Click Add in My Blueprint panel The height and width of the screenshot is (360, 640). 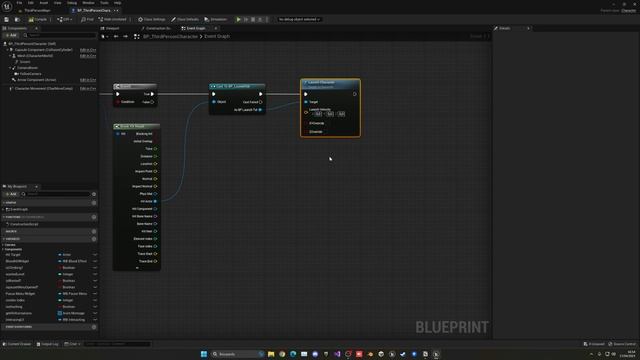pyautogui.click(x=11, y=194)
